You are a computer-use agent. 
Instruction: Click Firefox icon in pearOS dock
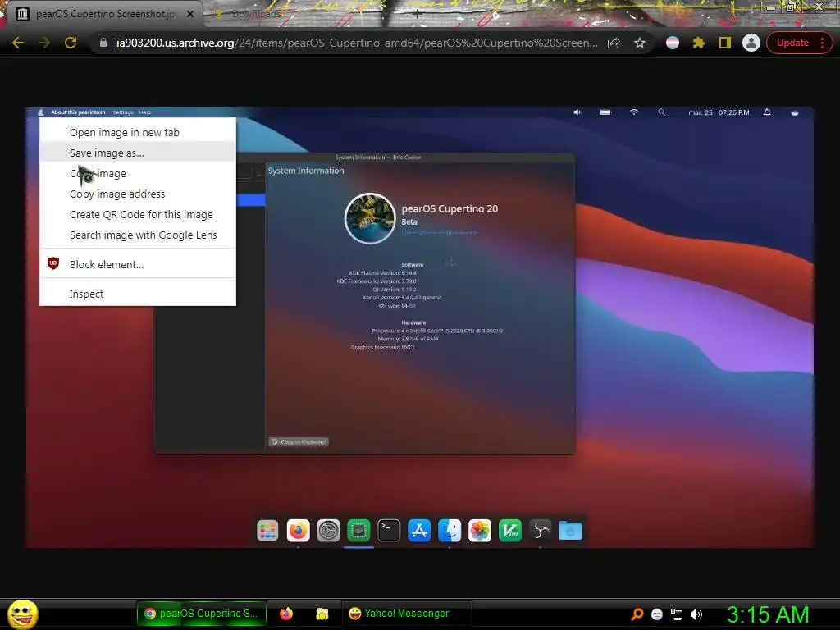[x=298, y=531]
